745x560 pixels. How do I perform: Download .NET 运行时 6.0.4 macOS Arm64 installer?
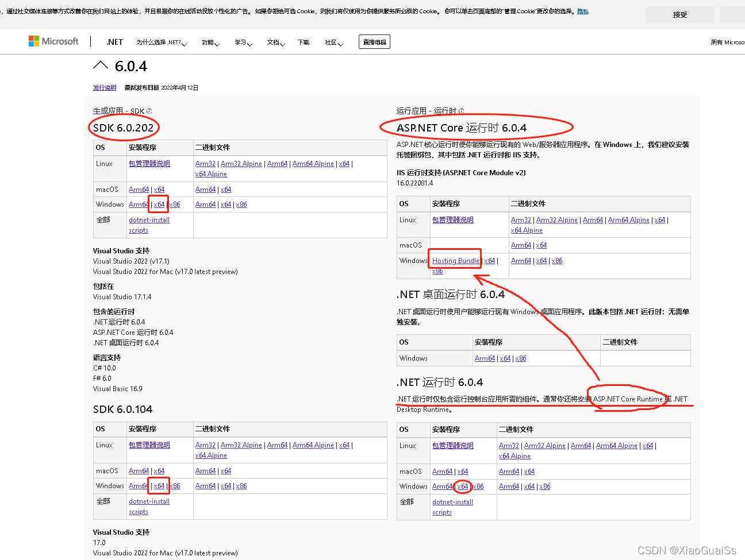click(x=442, y=472)
